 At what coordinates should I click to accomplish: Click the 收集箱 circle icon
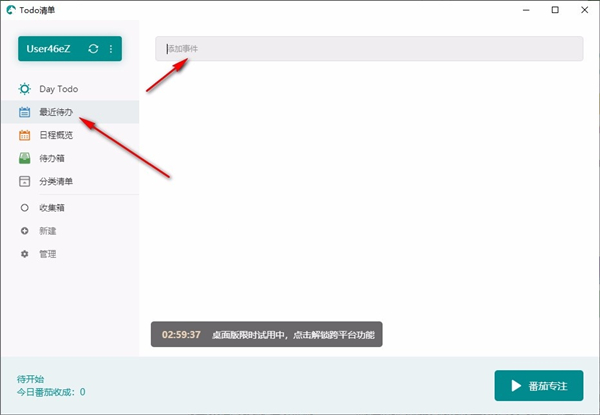coord(25,208)
